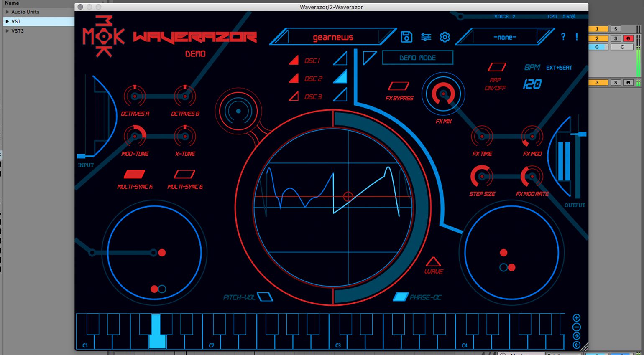
Task: Click the EXT+BEAT sync label
Action: (x=559, y=68)
